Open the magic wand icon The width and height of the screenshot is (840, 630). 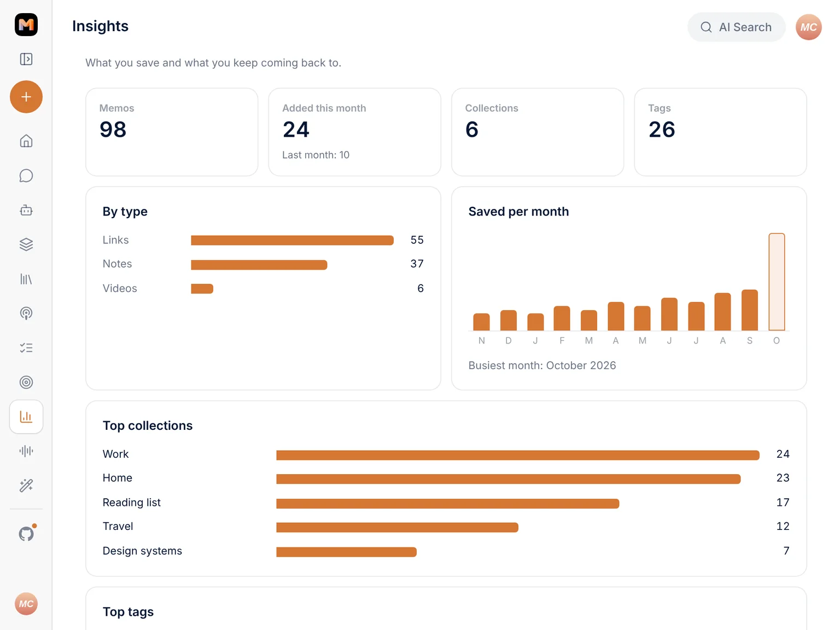26,486
